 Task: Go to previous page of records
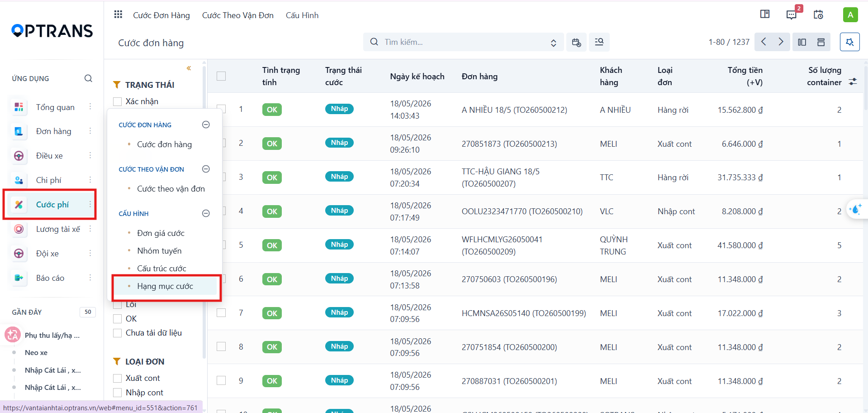click(764, 42)
